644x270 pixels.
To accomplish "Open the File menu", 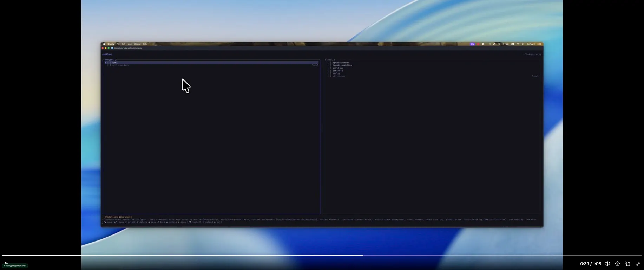I will (x=118, y=44).
